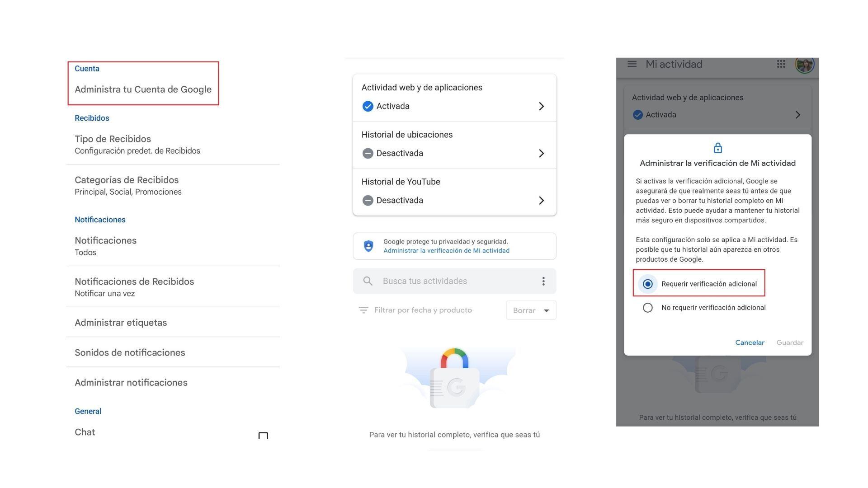The height and width of the screenshot is (488, 868).
Task: Open Administra tu Cuenta de Google
Action: pyautogui.click(x=143, y=89)
